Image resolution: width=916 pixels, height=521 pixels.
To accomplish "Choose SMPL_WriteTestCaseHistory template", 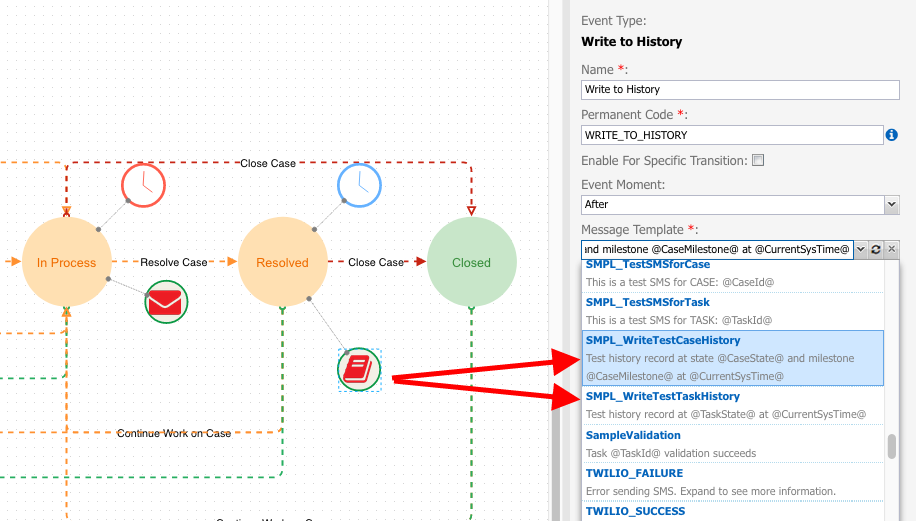I will click(x=733, y=358).
